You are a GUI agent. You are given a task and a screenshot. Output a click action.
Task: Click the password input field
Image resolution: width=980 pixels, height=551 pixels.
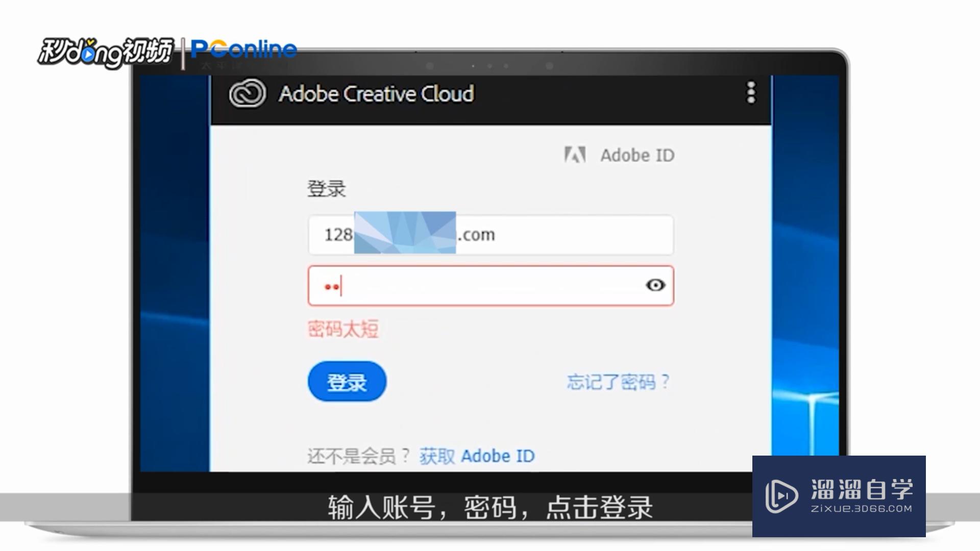[491, 286]
